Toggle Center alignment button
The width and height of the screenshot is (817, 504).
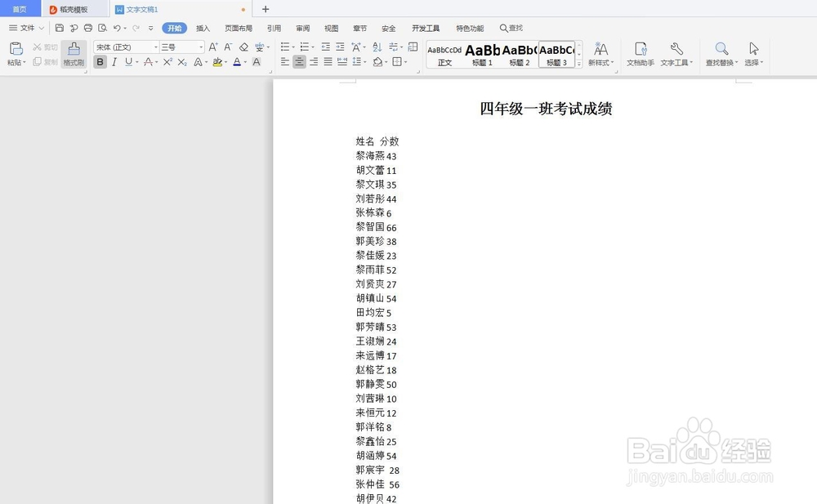click(x=299, y=62)
